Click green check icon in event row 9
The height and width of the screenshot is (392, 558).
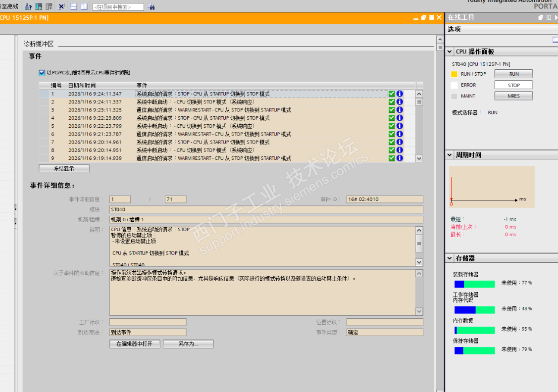[392, 158]
